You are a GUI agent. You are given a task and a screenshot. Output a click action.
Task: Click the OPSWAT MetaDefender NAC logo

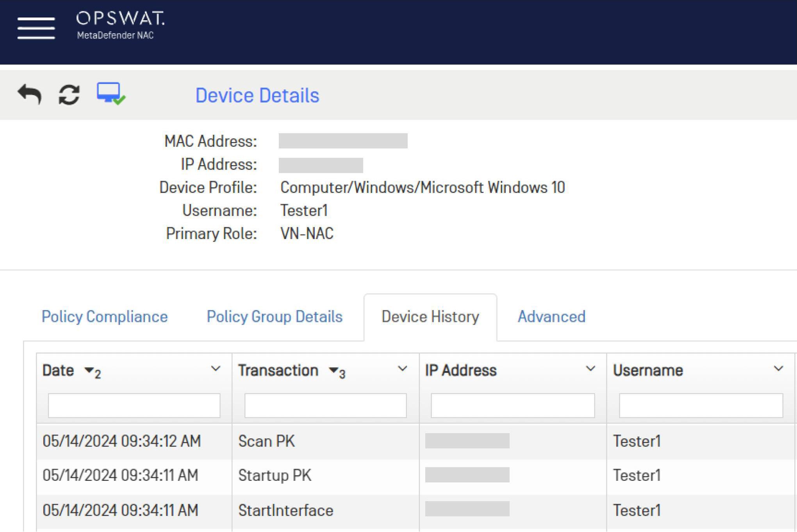coord(120,25)
